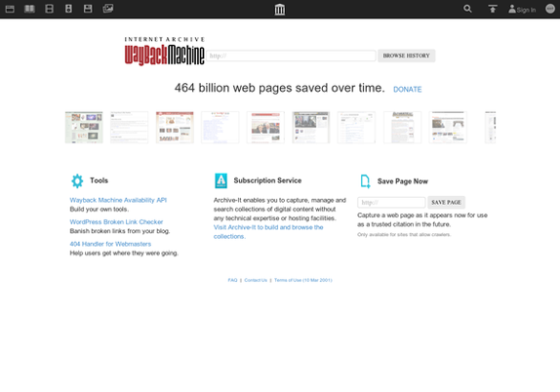Viewport: 560px width, 392px height.
Task: Open the second archived site thumbnail
Action: (x=130, y=128)
